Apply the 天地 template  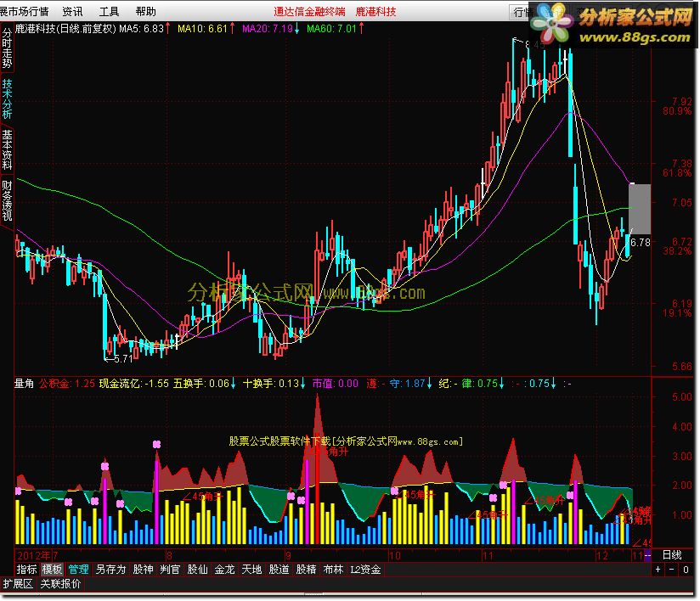pos(251,570)
